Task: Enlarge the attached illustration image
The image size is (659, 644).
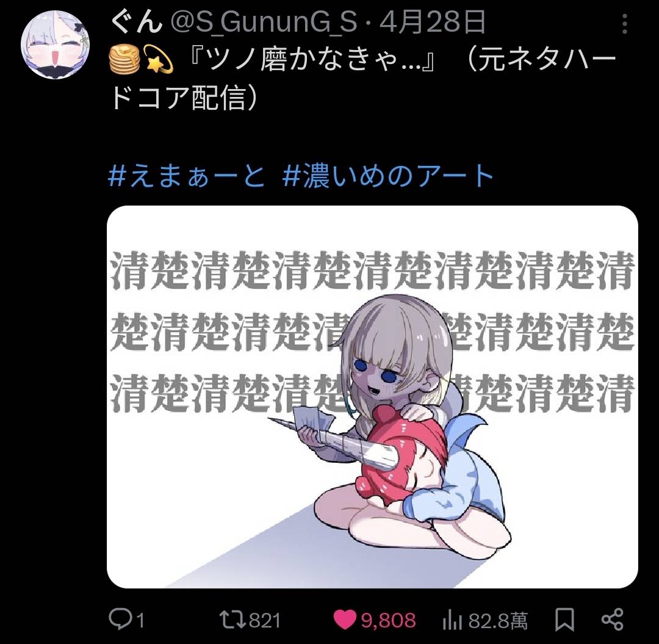Action: (372, 397)
